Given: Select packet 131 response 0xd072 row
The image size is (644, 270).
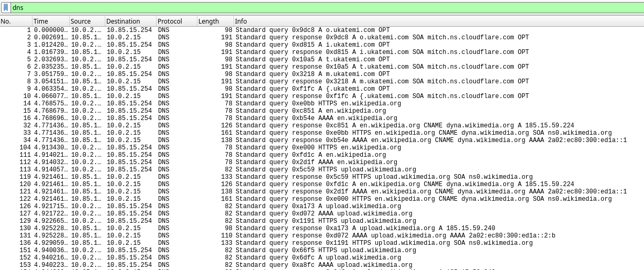Looking at the screenshot, I should tap(322, 236).
